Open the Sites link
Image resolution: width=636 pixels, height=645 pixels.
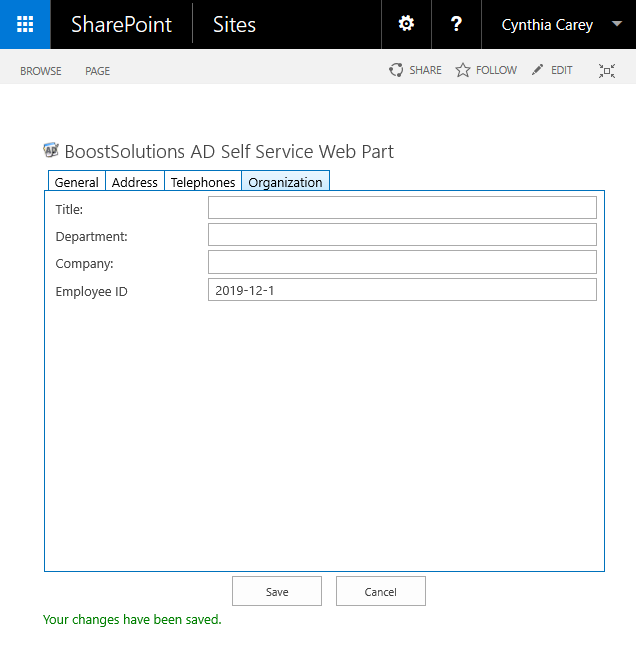pos(234,24)
